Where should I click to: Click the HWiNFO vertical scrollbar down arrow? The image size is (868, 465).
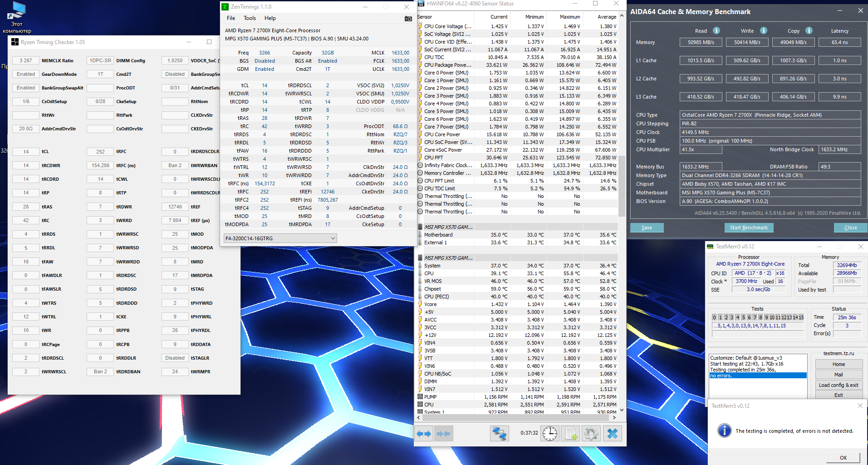[x=622, y=410]
